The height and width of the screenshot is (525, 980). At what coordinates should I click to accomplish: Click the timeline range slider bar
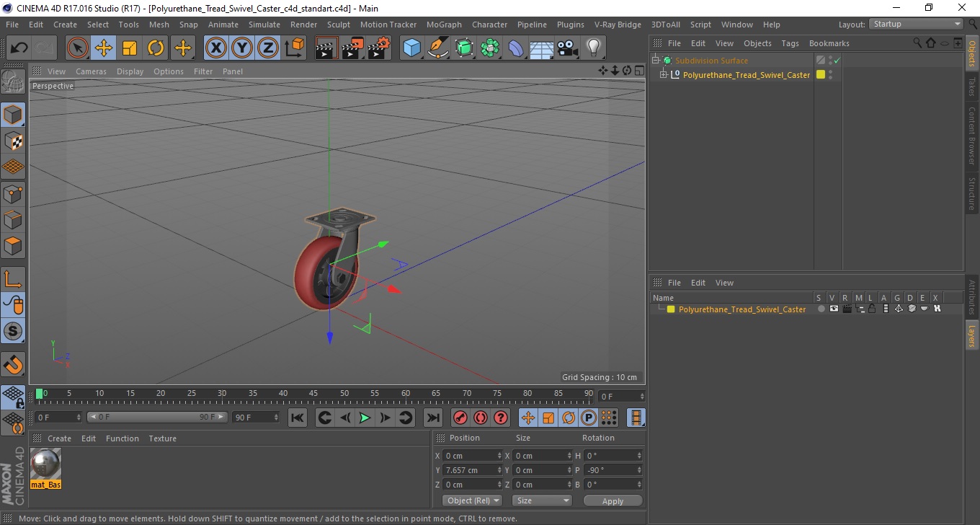[157, 417]
